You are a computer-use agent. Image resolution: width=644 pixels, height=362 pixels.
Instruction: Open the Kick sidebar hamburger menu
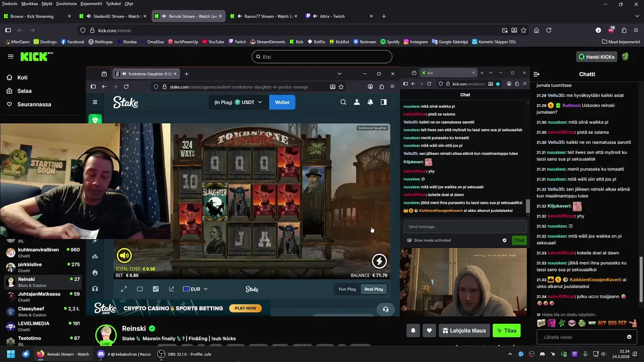(x=11, y=57)
